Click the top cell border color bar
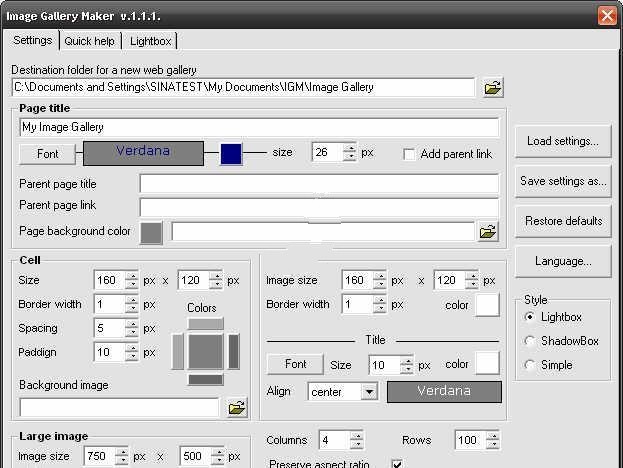This screenshot has height=468, width=623. click(206, 324)
